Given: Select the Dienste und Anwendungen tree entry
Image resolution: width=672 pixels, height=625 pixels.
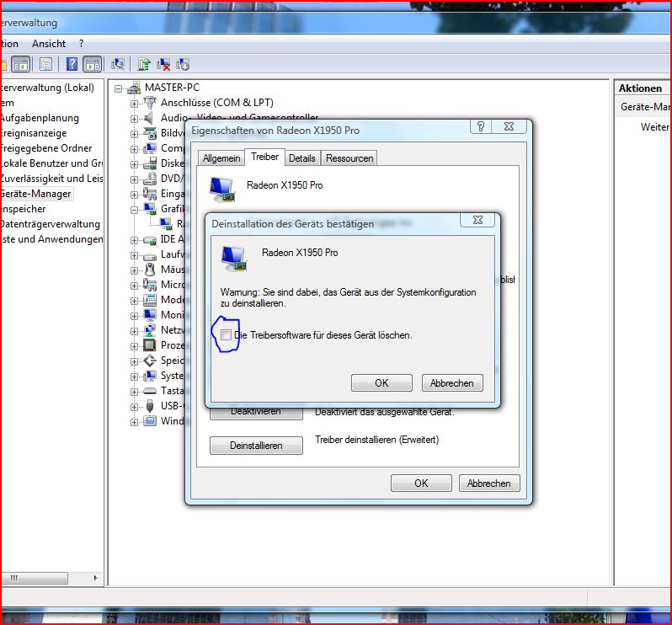Looking at the screenshot, I should click(52, 239).
